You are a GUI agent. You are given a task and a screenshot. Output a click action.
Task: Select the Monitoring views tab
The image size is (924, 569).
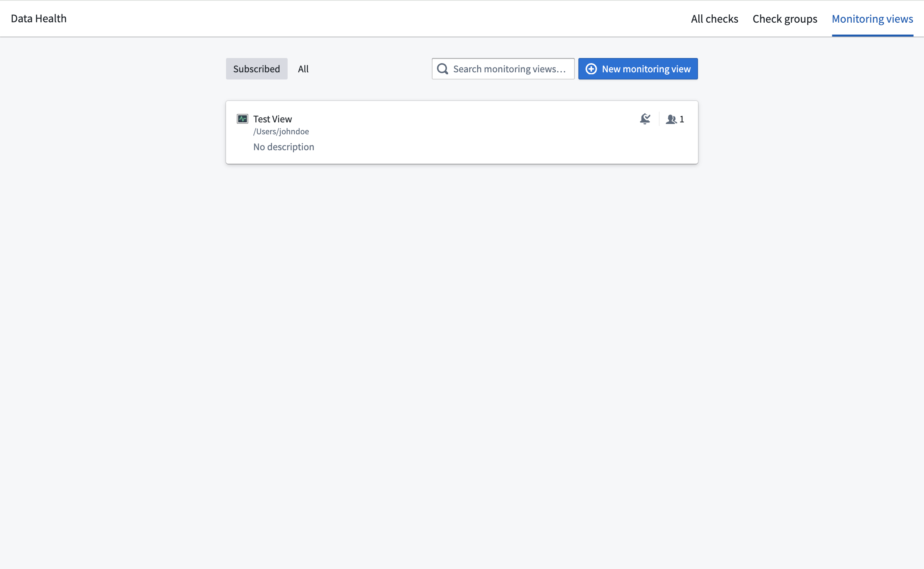(x=872, y=18)
